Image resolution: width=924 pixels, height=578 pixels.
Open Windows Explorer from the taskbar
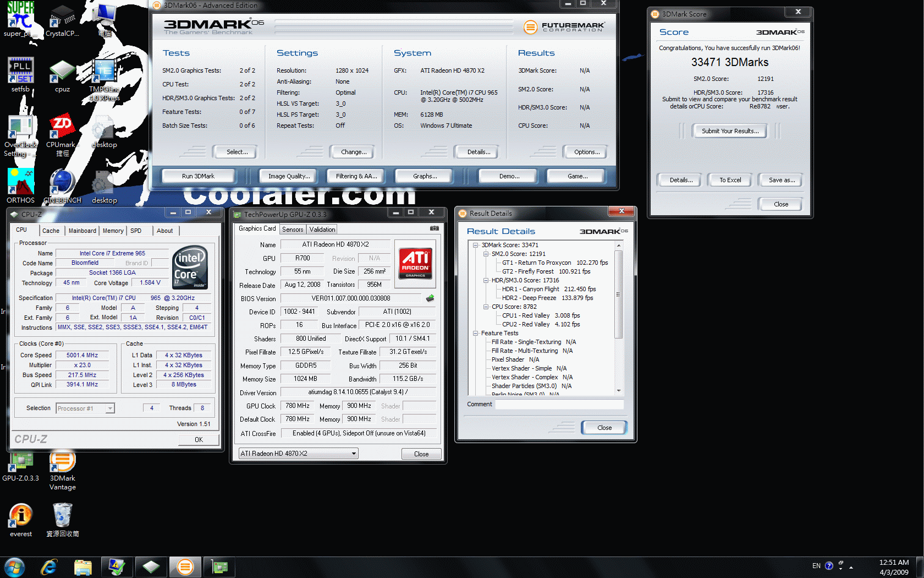tap(83, 566)
